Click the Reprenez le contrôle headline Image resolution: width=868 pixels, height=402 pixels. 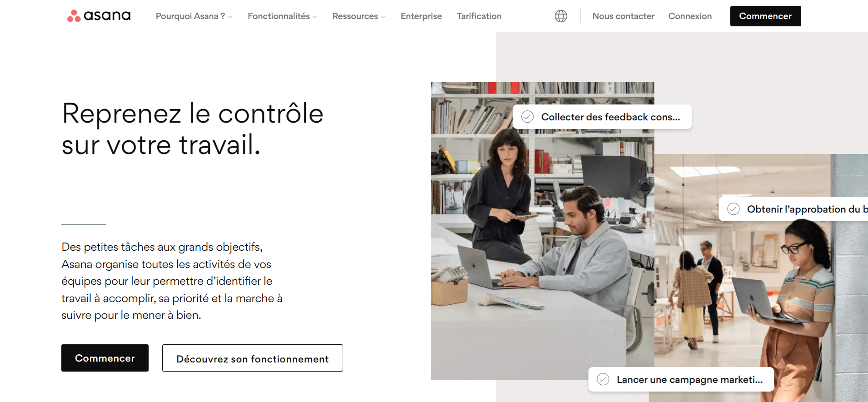pyautogui.click(x=192, y=129)
